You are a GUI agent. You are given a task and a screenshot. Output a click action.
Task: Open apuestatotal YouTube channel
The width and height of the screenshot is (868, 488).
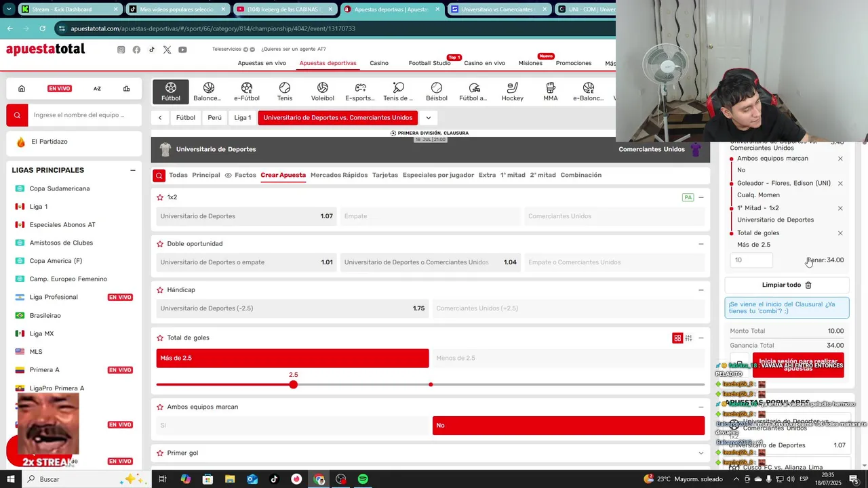182,49
